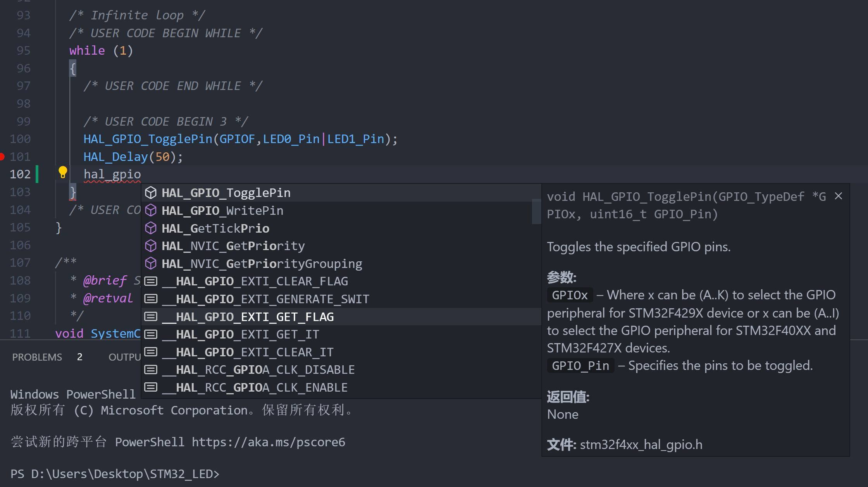Open the https://aka.ms/pscore6 link
Viewport: 868px width, 487px height.
(268, 442)
